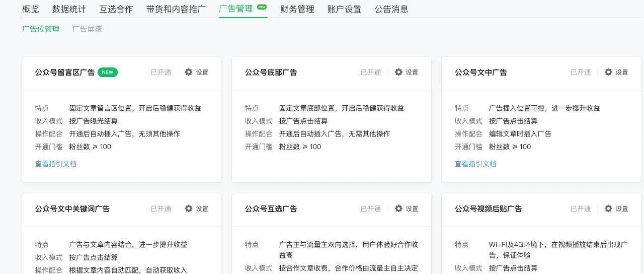Switch to the 账户设置 tab

[344, 9]
